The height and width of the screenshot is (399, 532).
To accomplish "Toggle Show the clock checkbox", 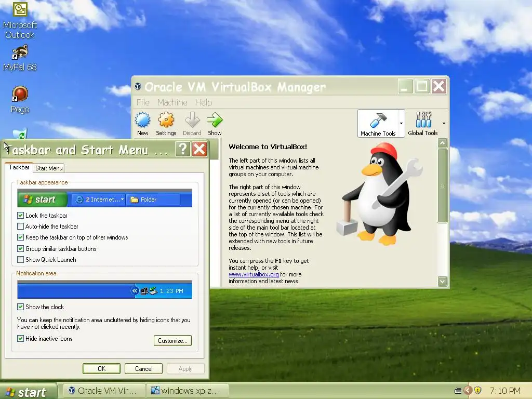I will (x=20, y=307).
